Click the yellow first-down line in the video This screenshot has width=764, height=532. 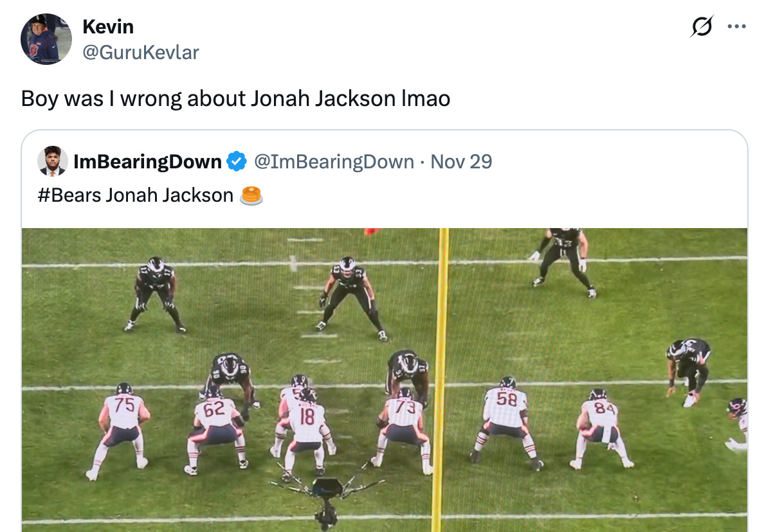point(441,380)
